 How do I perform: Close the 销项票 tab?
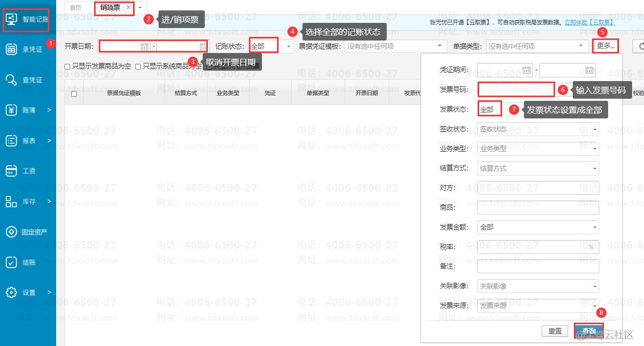[128, 8]
